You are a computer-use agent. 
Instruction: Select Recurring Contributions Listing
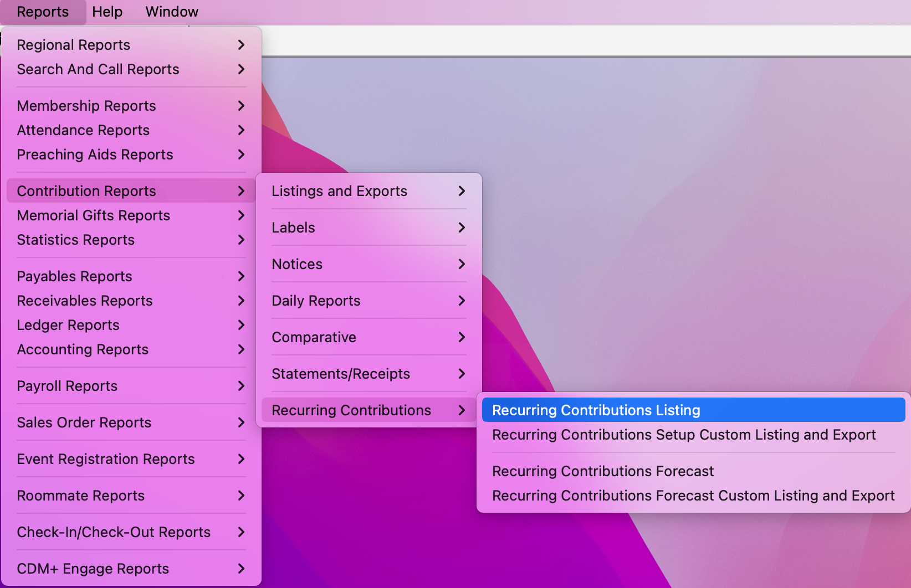pos(596,410)
